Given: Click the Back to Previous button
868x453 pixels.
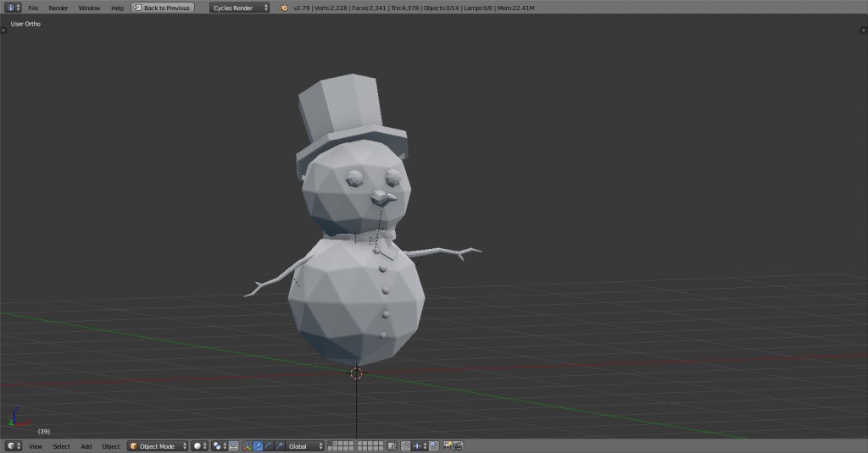Looking at the screenshot, I should point(163,8).
